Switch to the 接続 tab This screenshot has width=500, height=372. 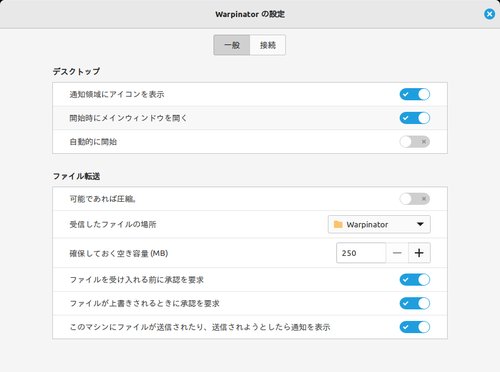268,45
